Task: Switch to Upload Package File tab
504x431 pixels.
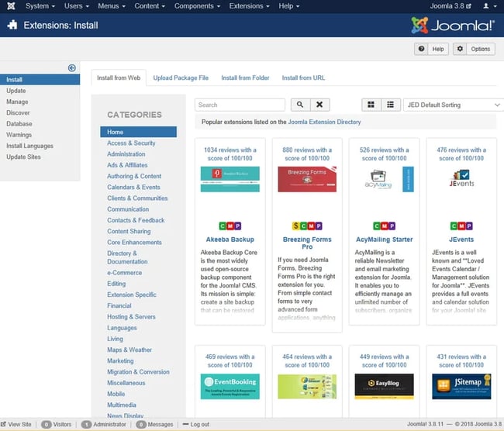Action: tap(181, 78)
